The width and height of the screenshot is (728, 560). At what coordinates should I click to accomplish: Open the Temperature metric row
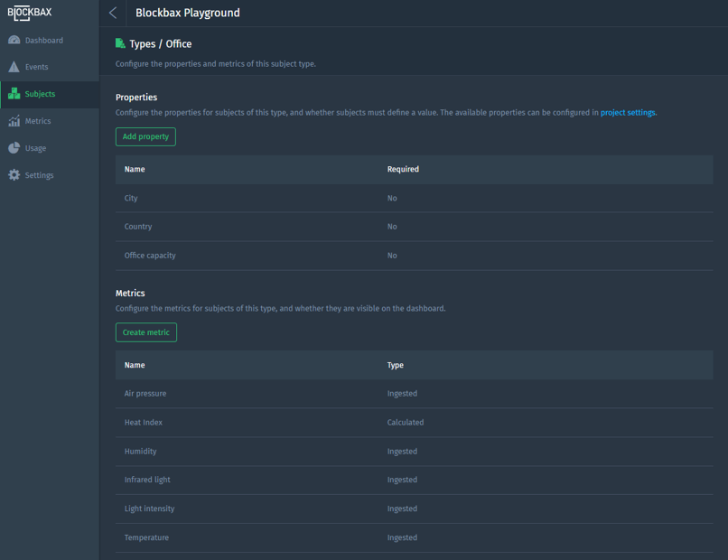click(x=414, y=537)
